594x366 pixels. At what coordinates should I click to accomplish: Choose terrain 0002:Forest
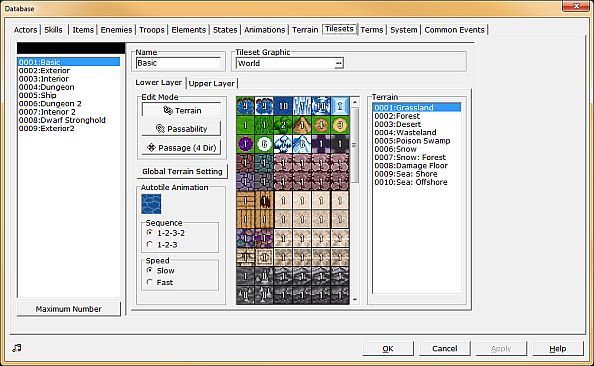click(x=417, y=116)
